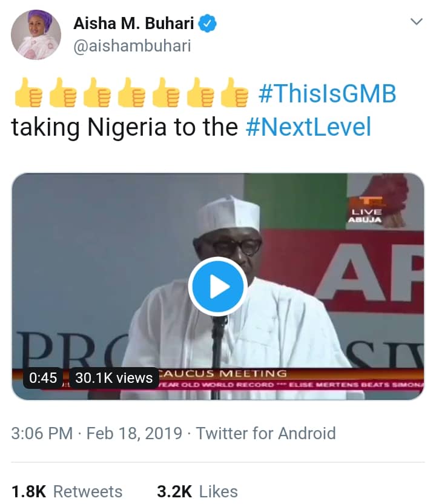Click the 3:06 PM · Feb 18, 2019 timestamp
Viewport: 436px width, 504px height.
(x=97, y=433)
